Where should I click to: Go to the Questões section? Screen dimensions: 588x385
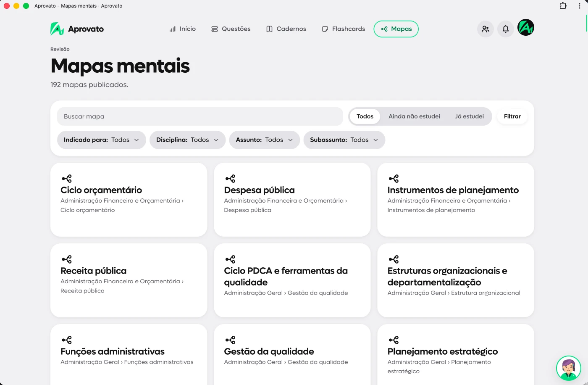pos(231,29)
